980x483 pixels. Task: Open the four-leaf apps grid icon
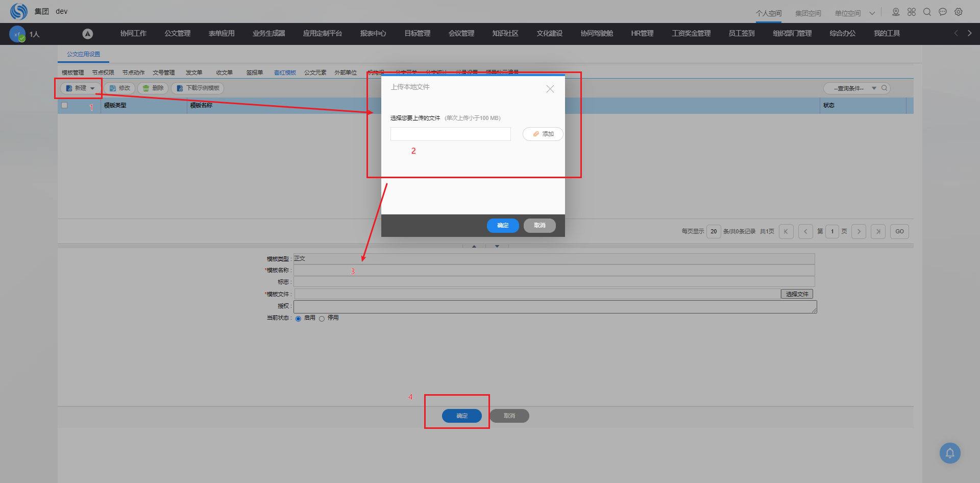point(912,12)
